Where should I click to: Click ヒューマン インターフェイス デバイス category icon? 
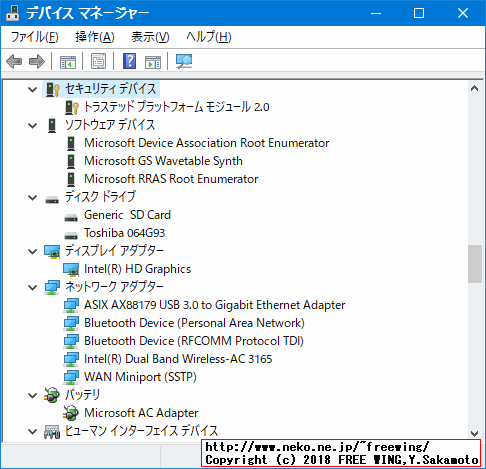tap(52, 432)
